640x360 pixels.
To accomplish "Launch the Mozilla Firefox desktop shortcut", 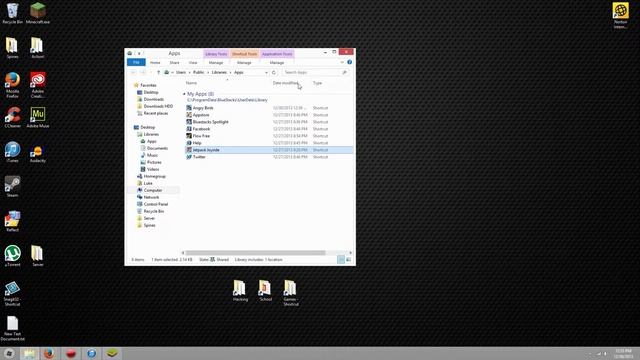I will coord(12,85).
